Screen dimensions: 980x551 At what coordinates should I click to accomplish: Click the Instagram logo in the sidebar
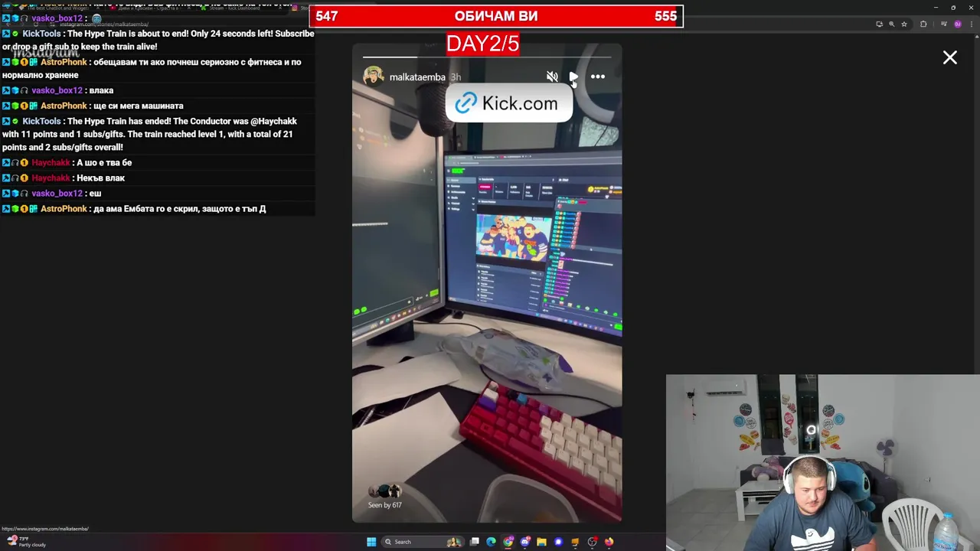[45, 53]
